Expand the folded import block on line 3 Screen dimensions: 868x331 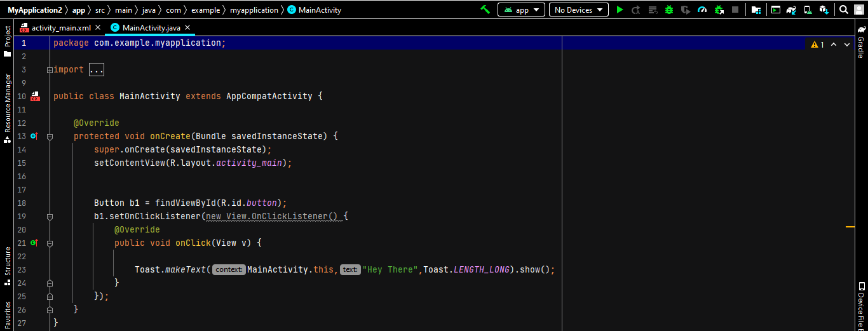[50, 70]
